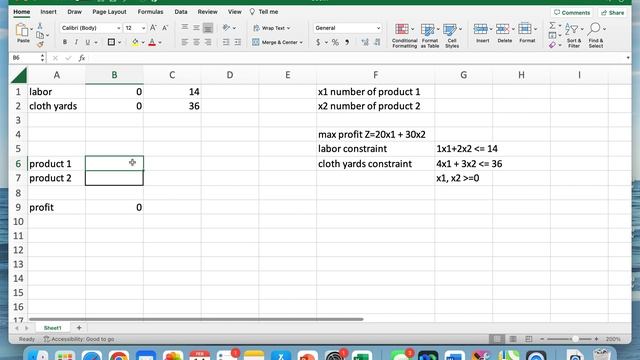Switch to the Formulas tab
Viewport: 640px width, 360px height.
pyautogui.click(x=150, y=12)
